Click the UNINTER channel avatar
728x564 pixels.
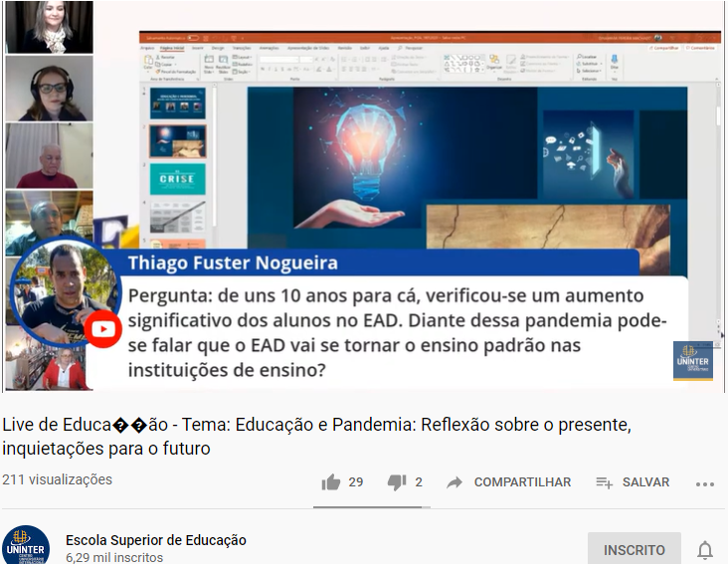pos(26,545)
